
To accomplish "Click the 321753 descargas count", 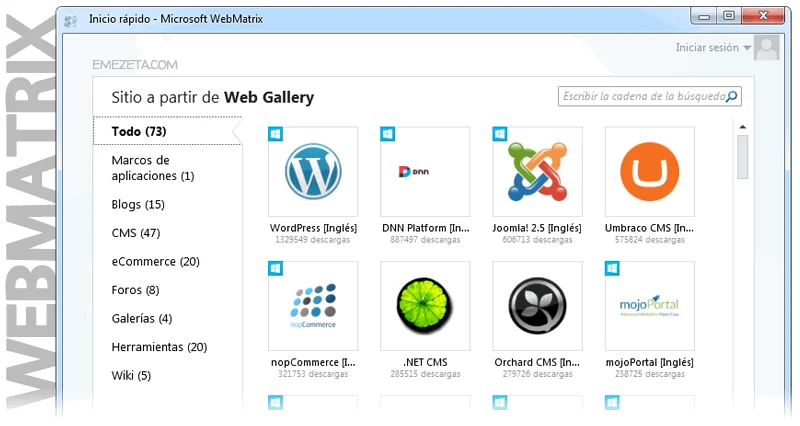I will coord(313,374).
